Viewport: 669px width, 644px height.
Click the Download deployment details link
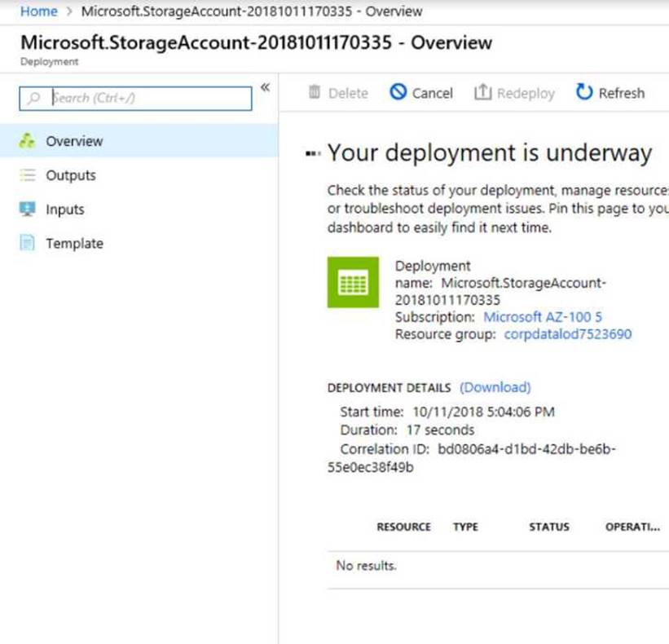tap(495, 387)
